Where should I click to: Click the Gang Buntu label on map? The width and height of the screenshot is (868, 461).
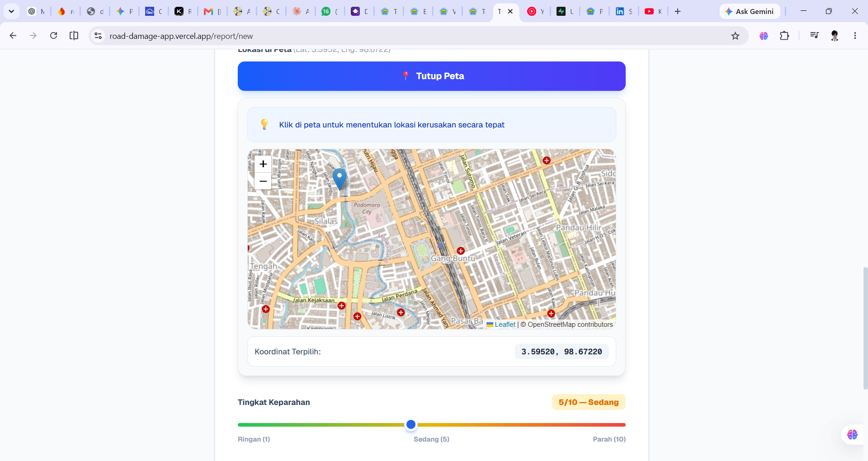(453, 259)
